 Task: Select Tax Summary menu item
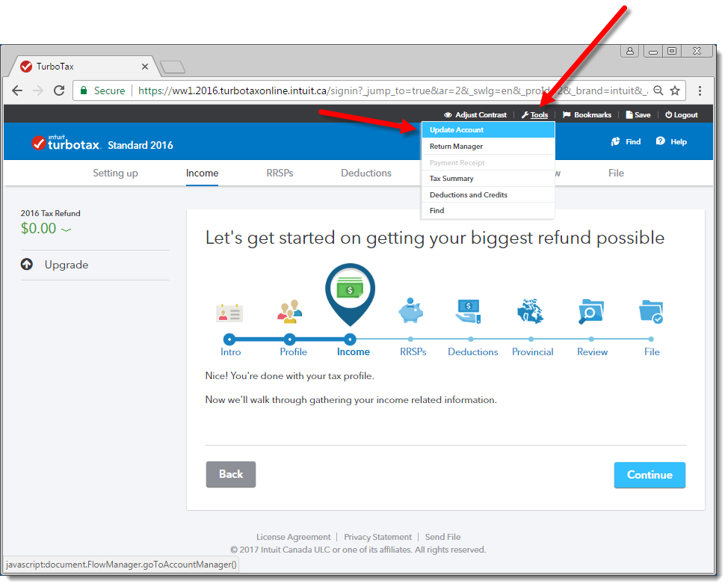tap(488, 178)
